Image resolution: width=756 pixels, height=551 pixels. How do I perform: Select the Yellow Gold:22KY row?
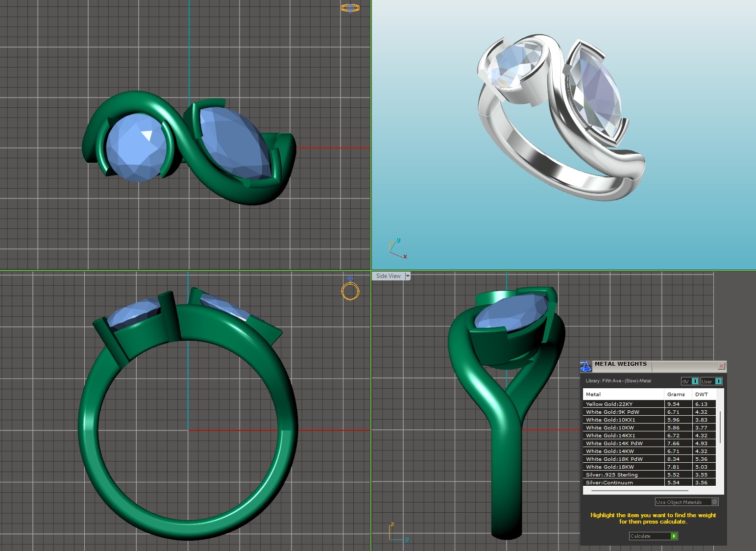tap(623, 404)
